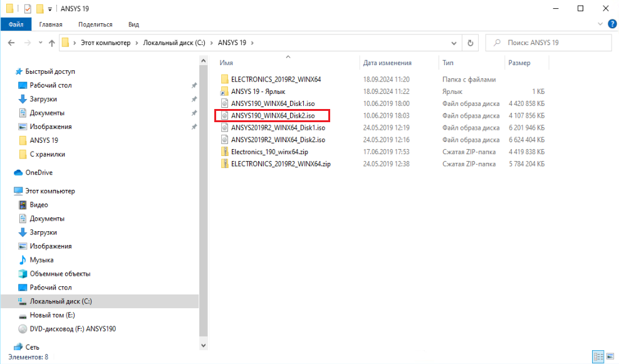
Task: Select the ANSYS2019R2_WINX64_Disk2.iso file icon
Action: pyautogui.click(x=224, y=140)
